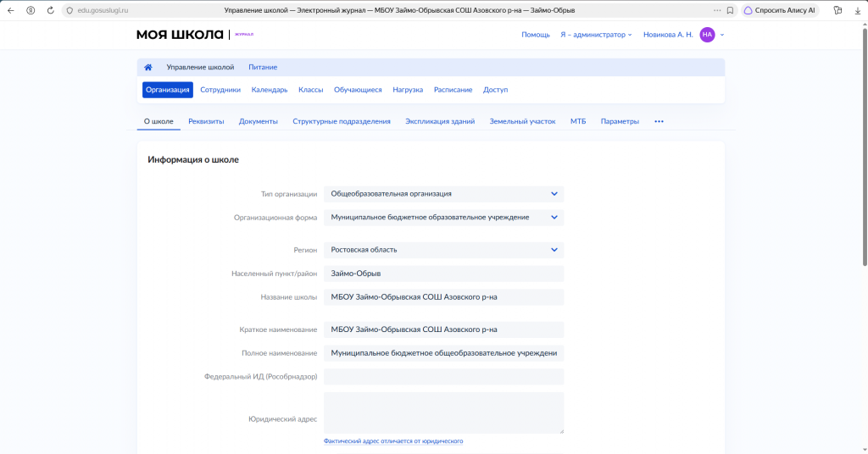
Task: Open the Питание section
Action: (263, 68)
